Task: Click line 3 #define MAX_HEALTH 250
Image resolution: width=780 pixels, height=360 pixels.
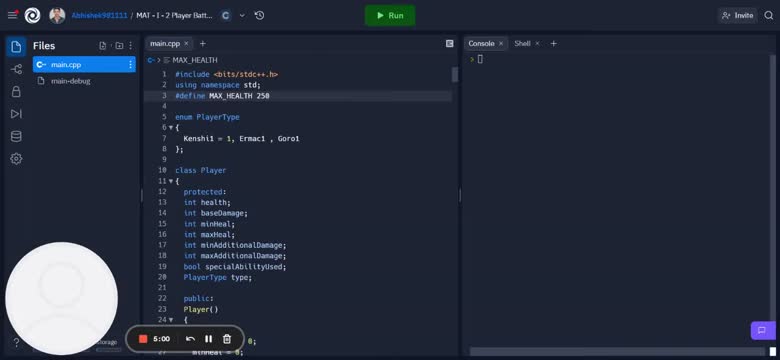Action: coord(222,96)
